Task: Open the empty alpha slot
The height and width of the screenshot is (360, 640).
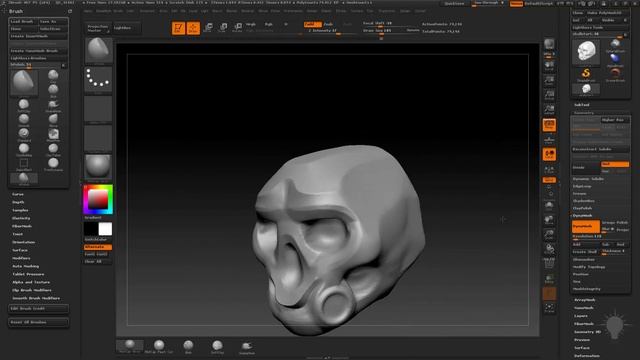Action: coord(98,109)
